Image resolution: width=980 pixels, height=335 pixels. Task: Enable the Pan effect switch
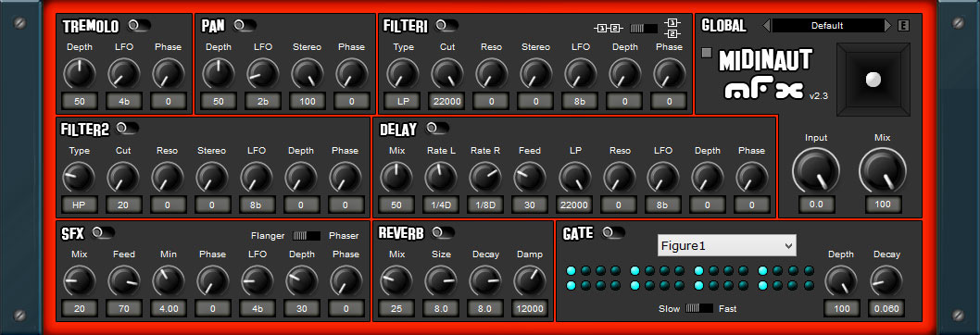click(x=245, y=26)
